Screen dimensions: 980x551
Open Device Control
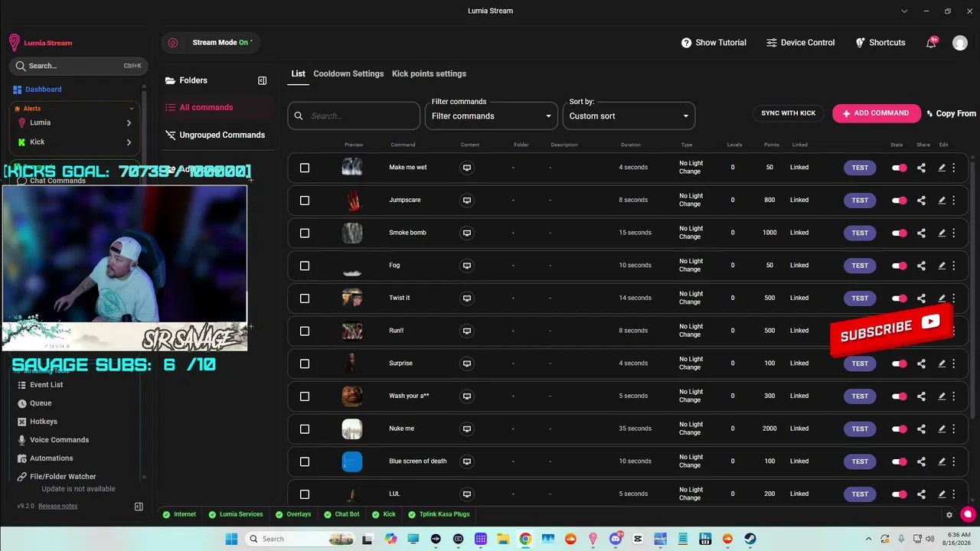point(800,43)
